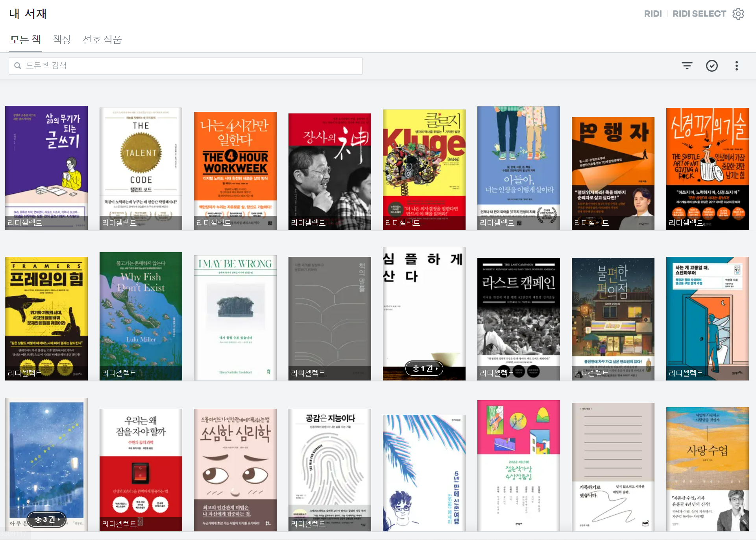This screenshot has width=756, height=540.
Task: Open the 삶의 무기가 되는 글쓰기 book
Action: point(46,168)
